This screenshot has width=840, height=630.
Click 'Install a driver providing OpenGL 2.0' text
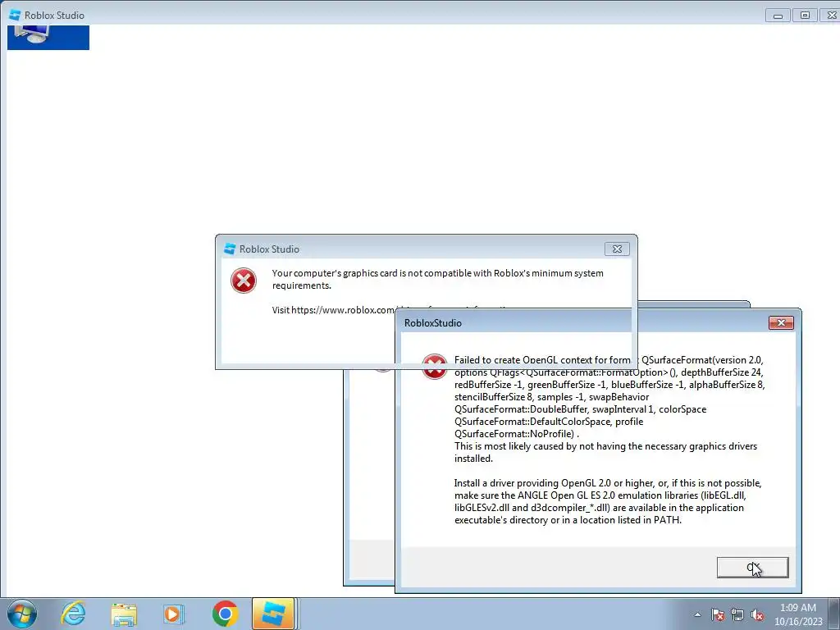[608, 501]
